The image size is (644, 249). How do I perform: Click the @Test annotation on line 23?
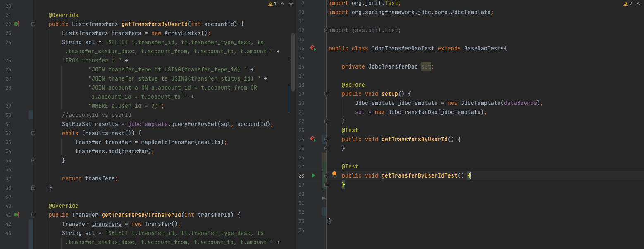[x=350, y=130]
